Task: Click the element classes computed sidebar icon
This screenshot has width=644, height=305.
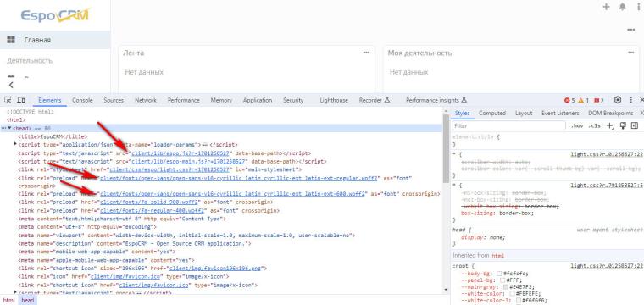Action: point(623,125)
